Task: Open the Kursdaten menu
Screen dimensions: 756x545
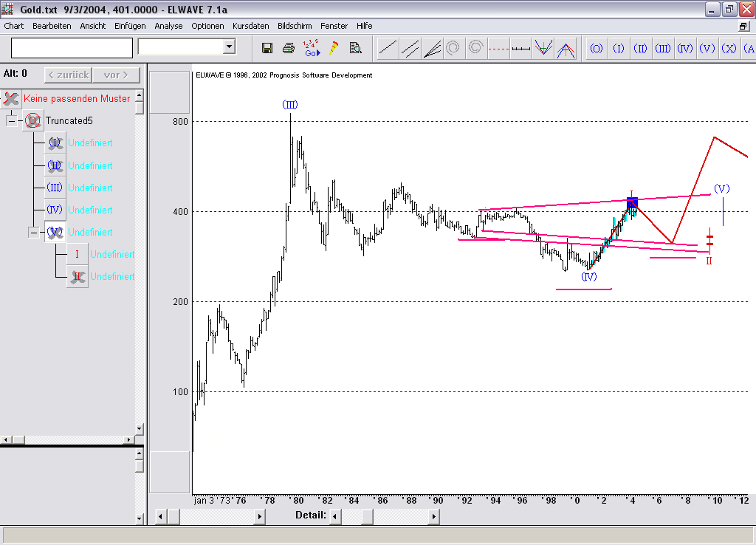Action: (x=251, y=26)
